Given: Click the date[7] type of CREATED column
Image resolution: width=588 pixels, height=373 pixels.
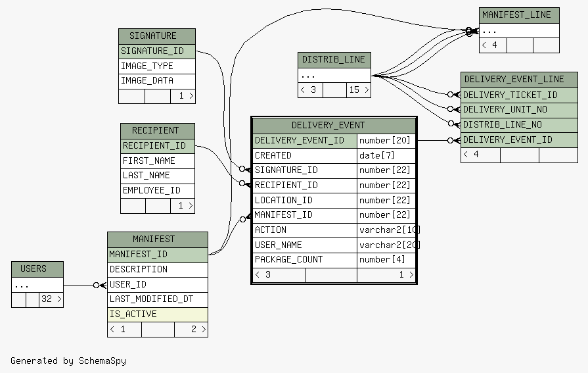Looking at the screenshot, I should tap(386, 156).
